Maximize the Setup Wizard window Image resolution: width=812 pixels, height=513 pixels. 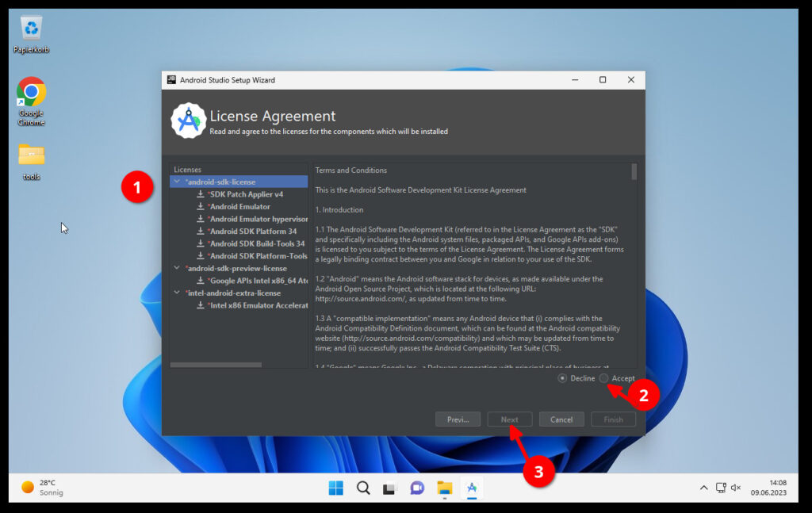(603, 80)
